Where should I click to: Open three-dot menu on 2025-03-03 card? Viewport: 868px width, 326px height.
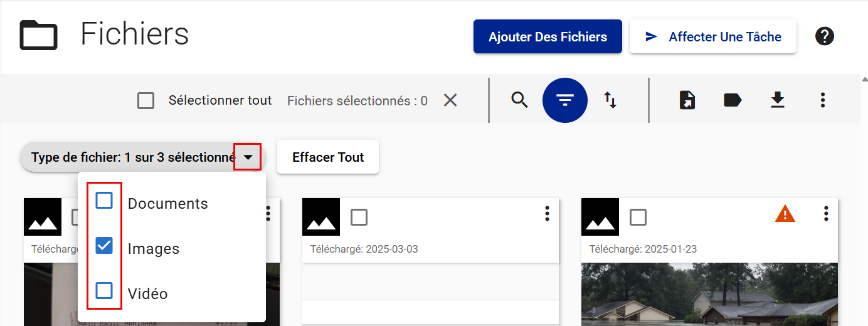pos(547,214)
